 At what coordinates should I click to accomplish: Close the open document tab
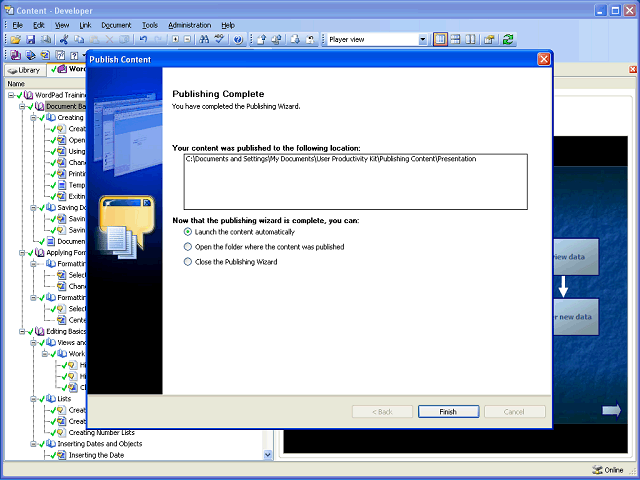633,69
